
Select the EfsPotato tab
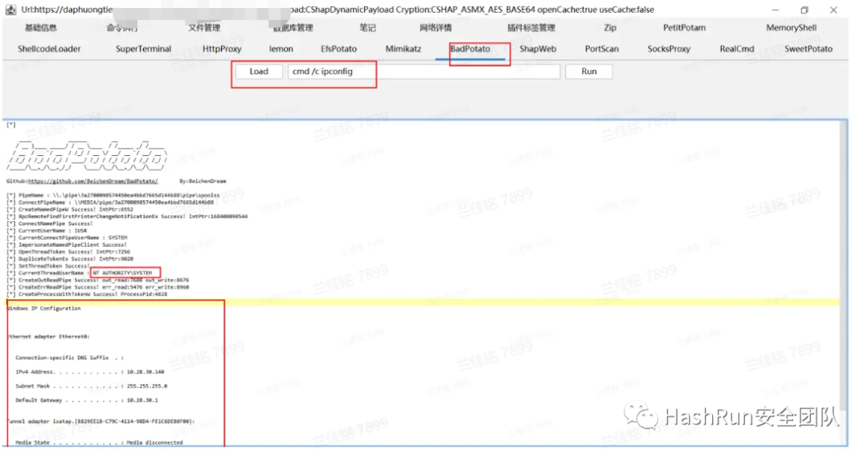pyautogui.click(x=339, y=49)
